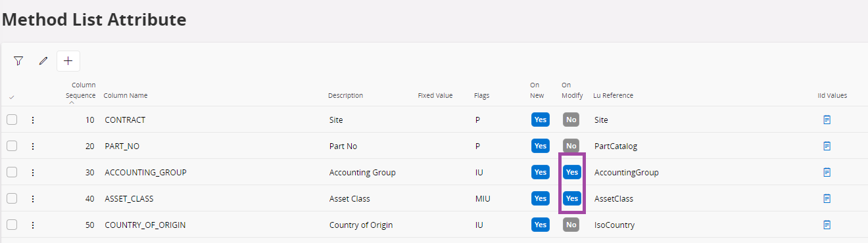Toggle On Modify Yes badge for ACCOUNTING_GROUP
Viewport: 868px width, 243px height.
572,172
